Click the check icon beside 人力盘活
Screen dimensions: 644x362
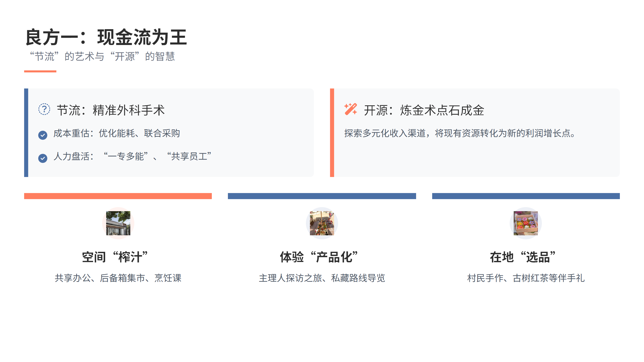point(43,158)
